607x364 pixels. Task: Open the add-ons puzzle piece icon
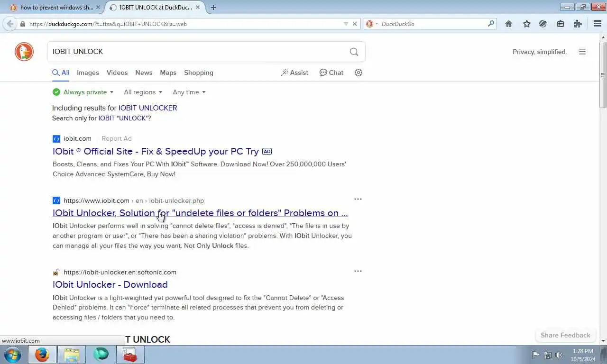(577, 24)
